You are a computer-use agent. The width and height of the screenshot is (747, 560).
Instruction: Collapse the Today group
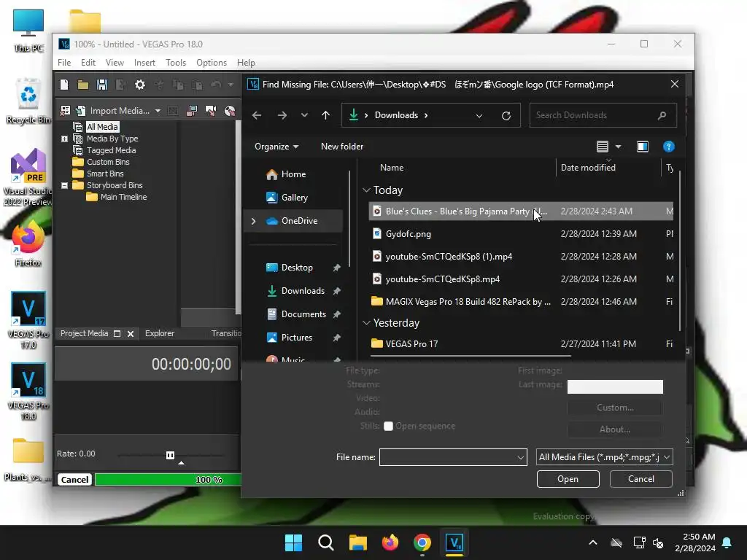366,190
